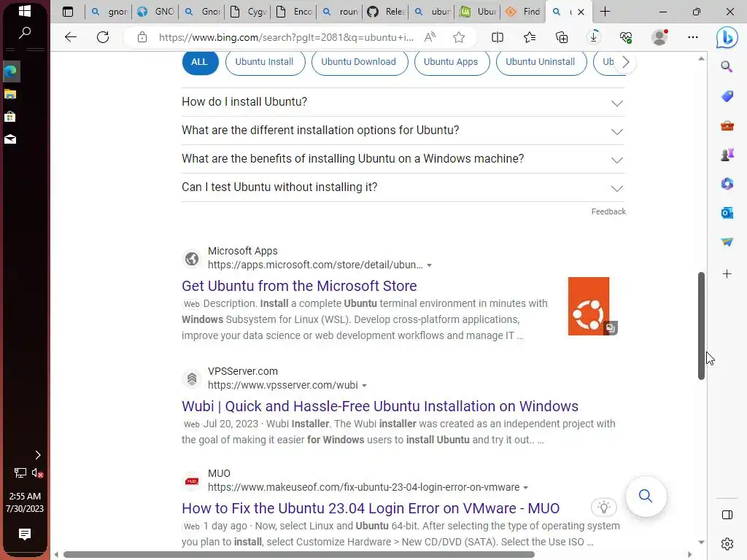Open Edge Settings and more menu
This screenshot has height=560, width=747.
click(693, 37)
